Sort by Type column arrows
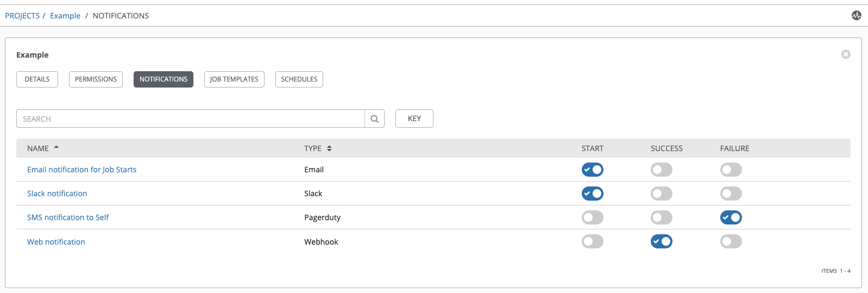868x293 pixels. click(x=329, y=148)
